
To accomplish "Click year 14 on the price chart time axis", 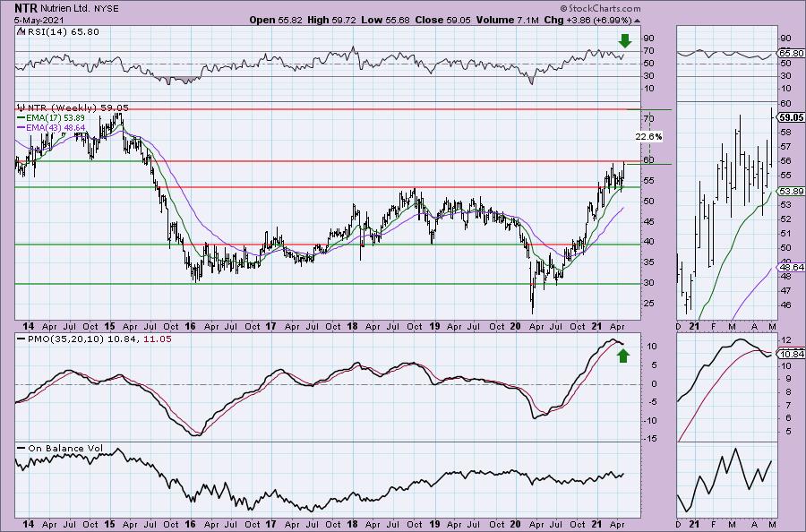I will 29,326.
